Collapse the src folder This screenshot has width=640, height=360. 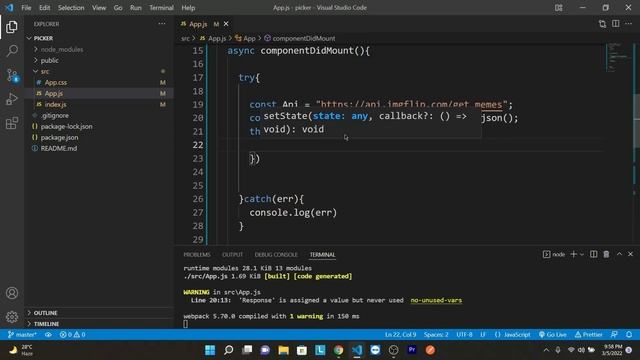click(x=99, y=71)
